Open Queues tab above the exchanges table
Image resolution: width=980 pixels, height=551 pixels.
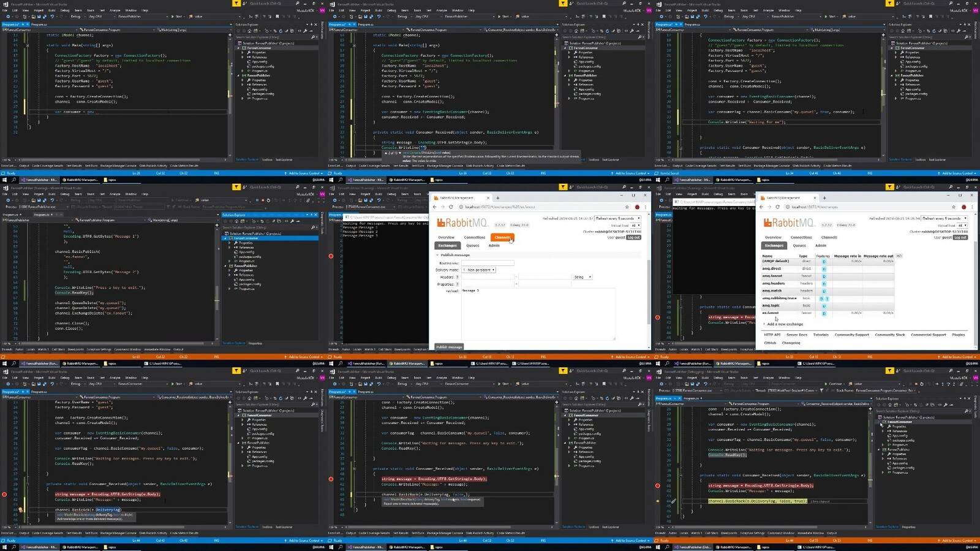point(799,245)
